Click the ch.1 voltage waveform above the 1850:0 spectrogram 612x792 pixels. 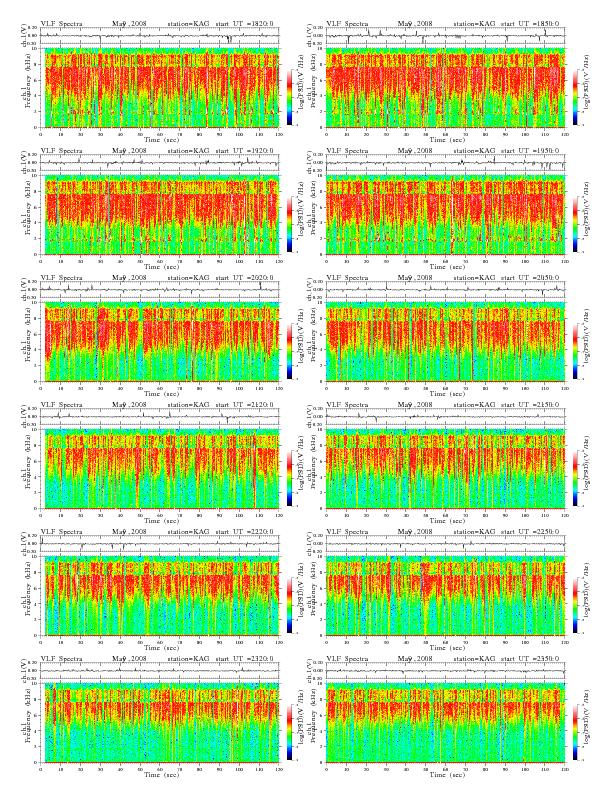[445, 36]
